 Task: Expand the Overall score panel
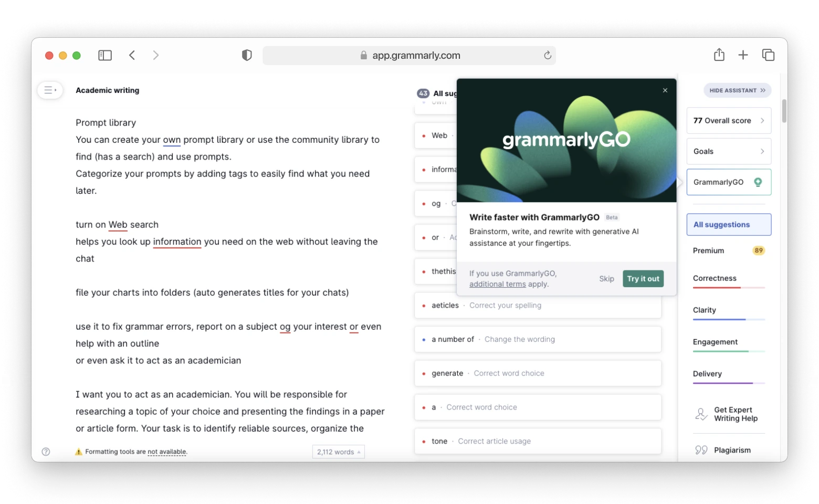tap(729, 121)
